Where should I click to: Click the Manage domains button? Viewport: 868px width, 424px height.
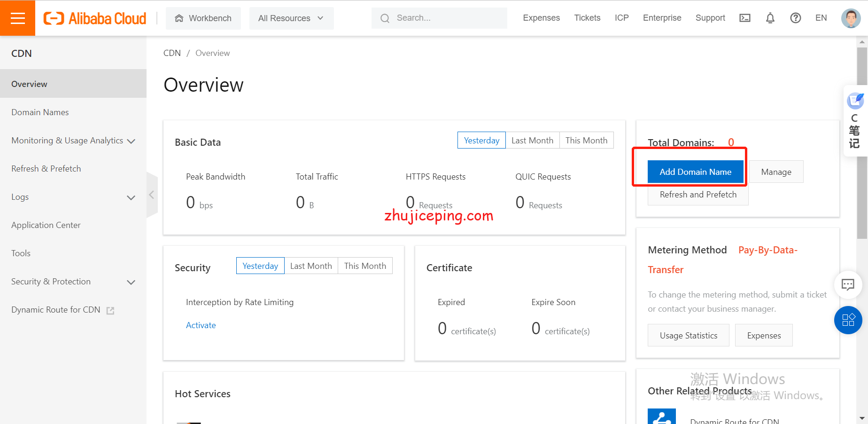(x=776, y=172)
